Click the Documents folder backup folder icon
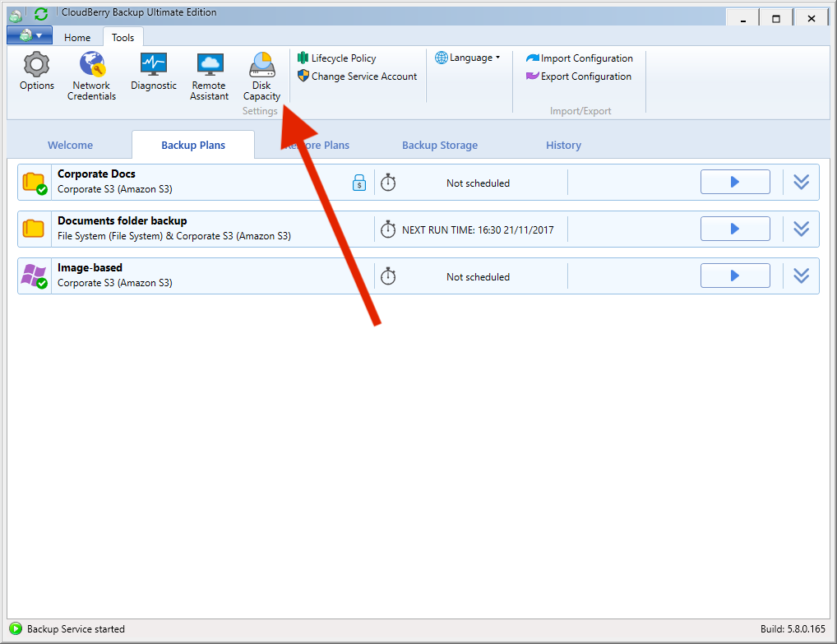This screenshot has height=644, width=837. [x=33, y=229]
